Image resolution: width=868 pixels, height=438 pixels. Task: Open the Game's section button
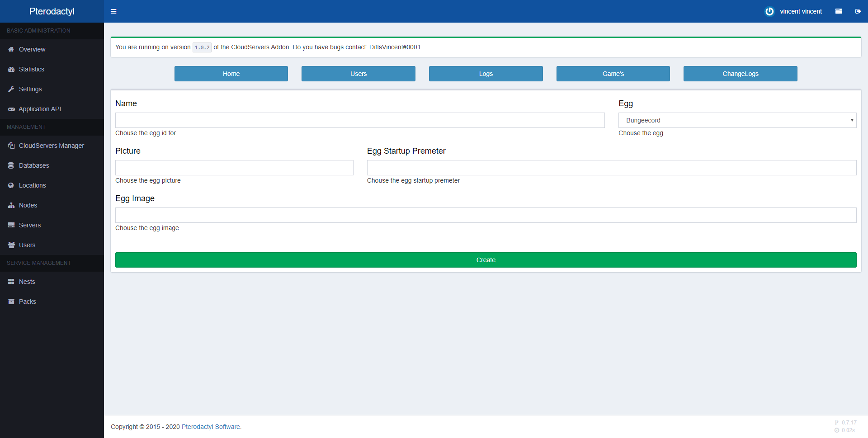[613, 74]
